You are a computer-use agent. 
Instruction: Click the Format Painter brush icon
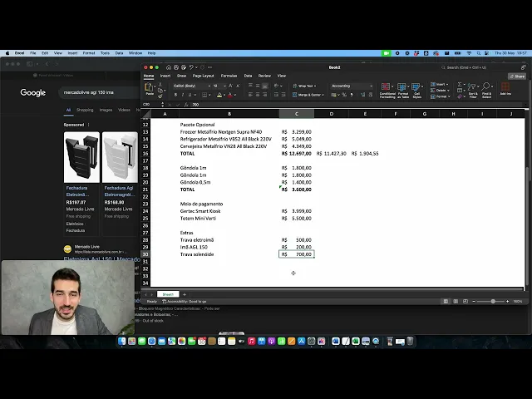160,96
